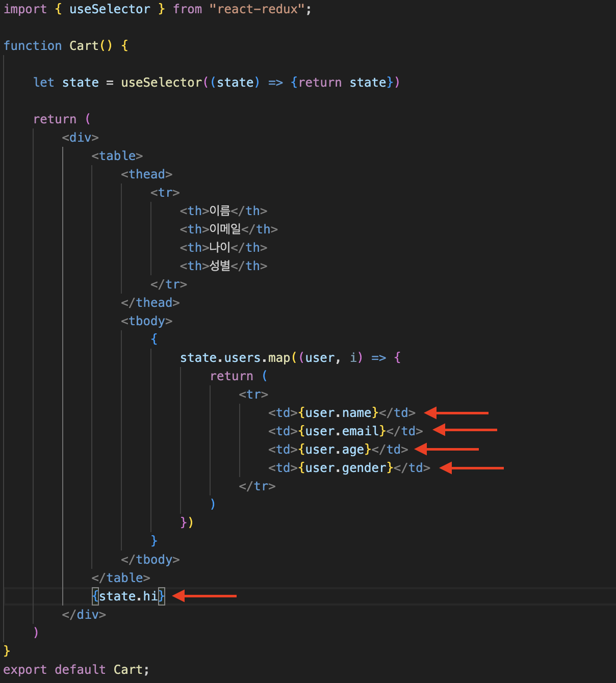Screen dimensions: 616x683
Task: Click the "react-redux" module string
Action: tap(257, 9)
